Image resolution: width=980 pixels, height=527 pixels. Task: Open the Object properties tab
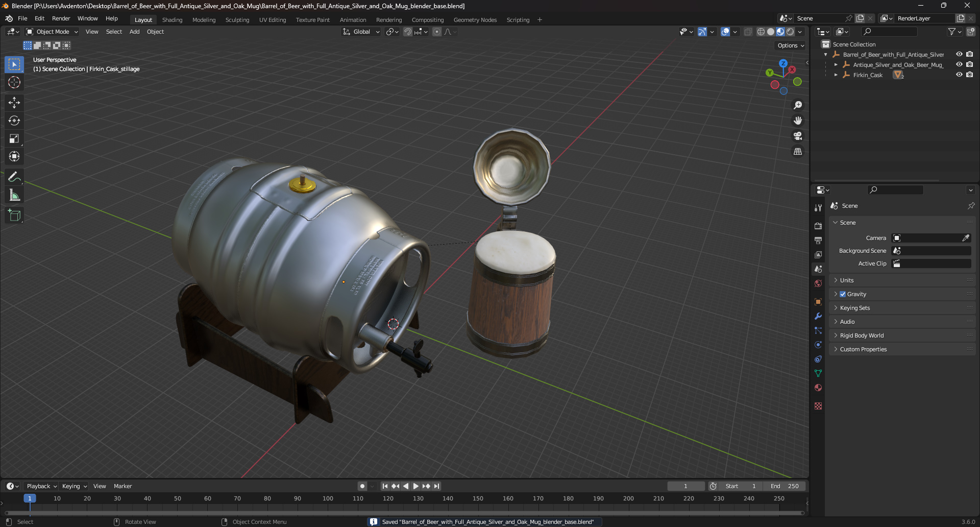tap(818, 302)
